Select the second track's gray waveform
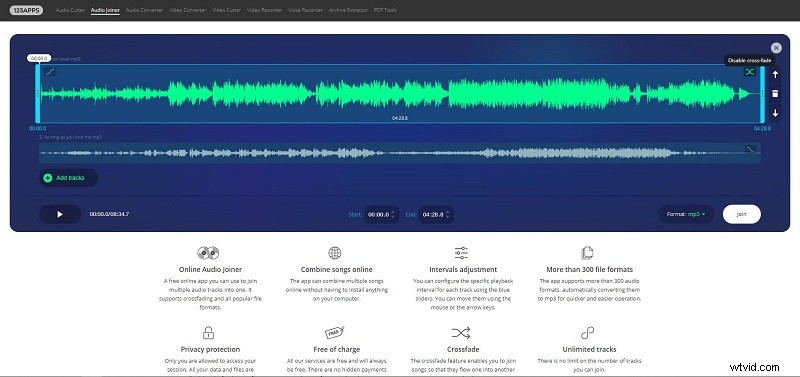800x377 pixels. (x=399, y=153)
